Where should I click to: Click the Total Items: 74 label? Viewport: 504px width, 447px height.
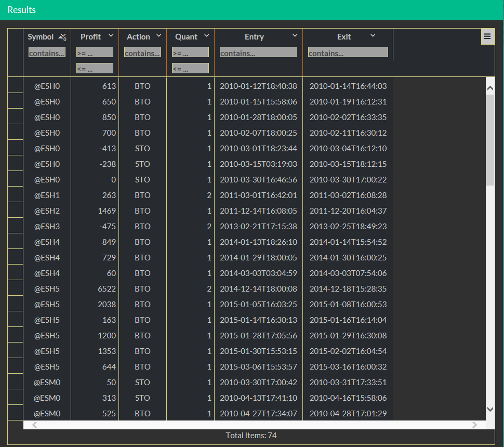tap(251, 436)
